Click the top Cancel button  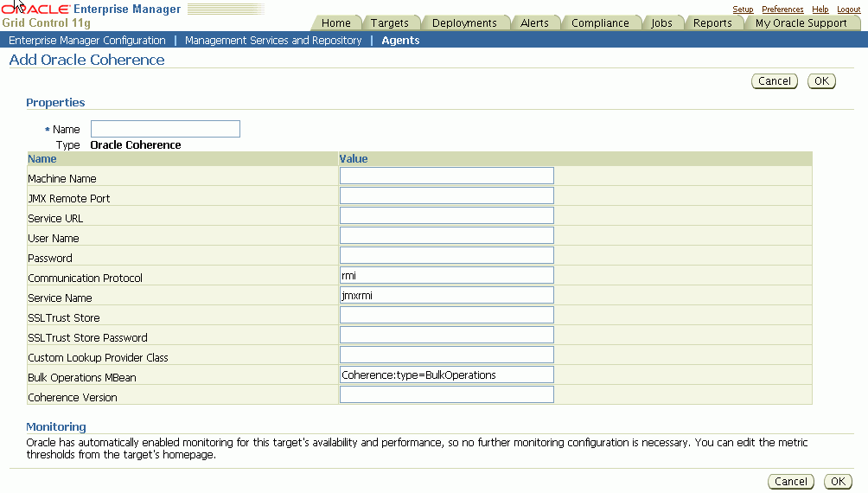pyautogui.click(x=775, y=81)
